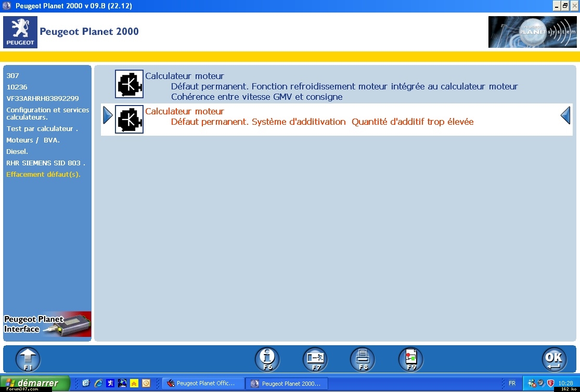580x392 pixels.
Task: Click the title bar application icon
Action: coord(7,6)
